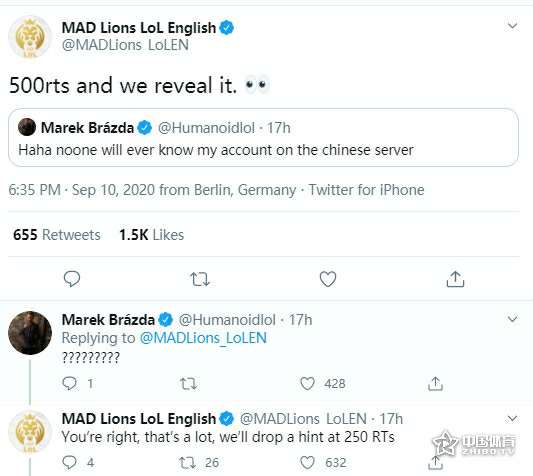
Task: View the 1.5K Likes list
Action: (x=152, y=235)
